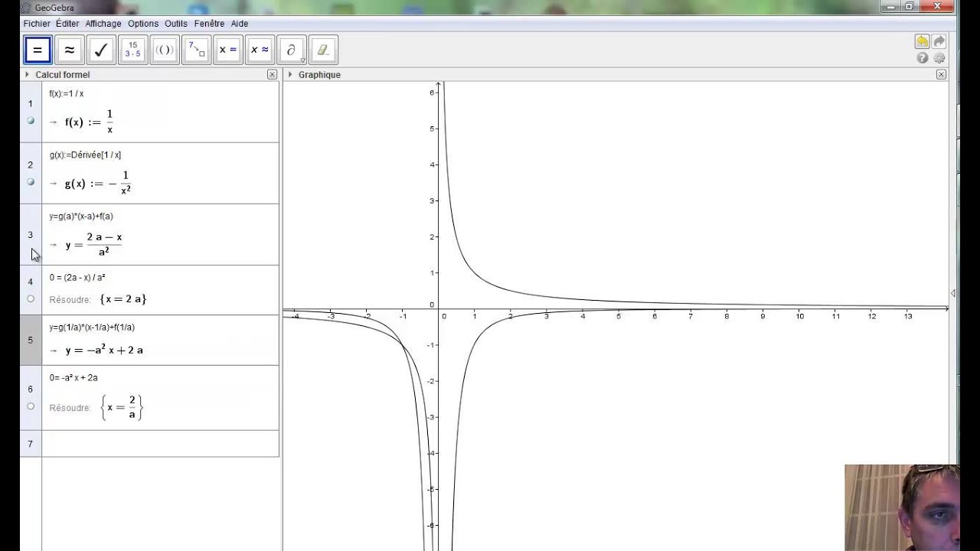Click the Redo arrow
The image size is (980, 551).
click(x=939, y=41)
